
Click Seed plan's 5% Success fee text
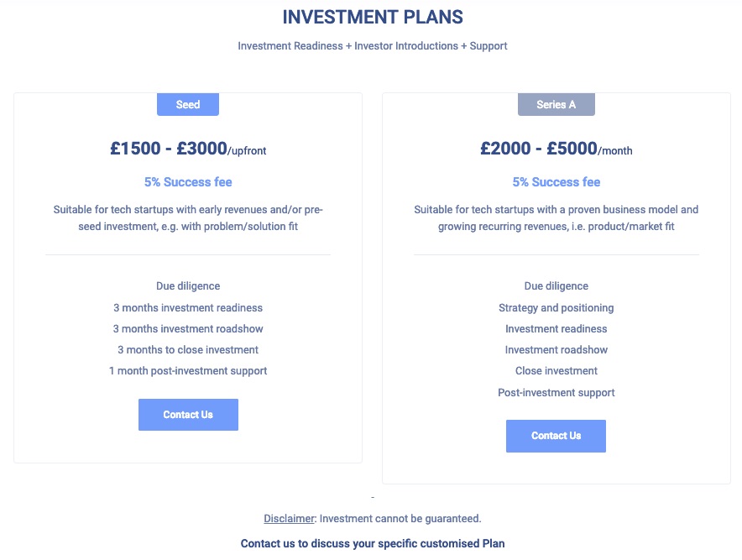pos(188,182)
